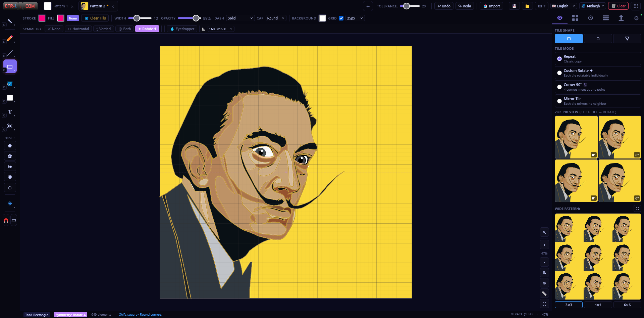Adjust the Opacity slider handle
The height and width of the screenshot is (318, 644).
196,18
